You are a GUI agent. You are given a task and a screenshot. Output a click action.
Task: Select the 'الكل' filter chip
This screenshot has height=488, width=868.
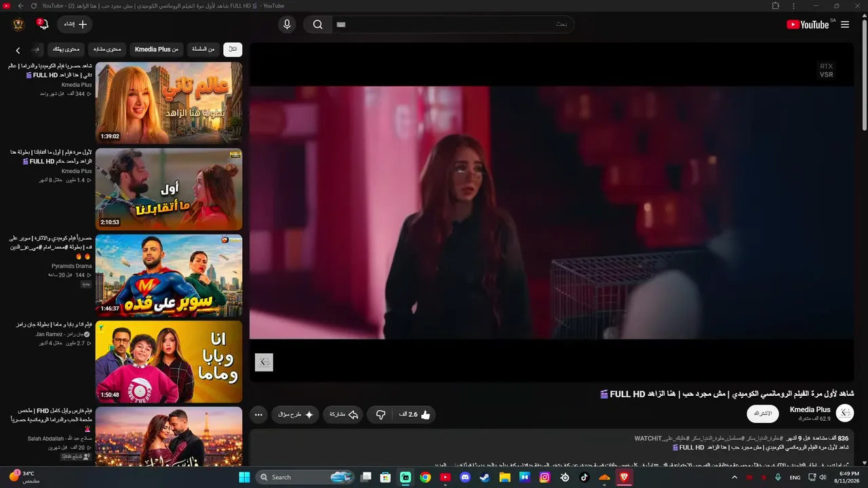point(233,49)
